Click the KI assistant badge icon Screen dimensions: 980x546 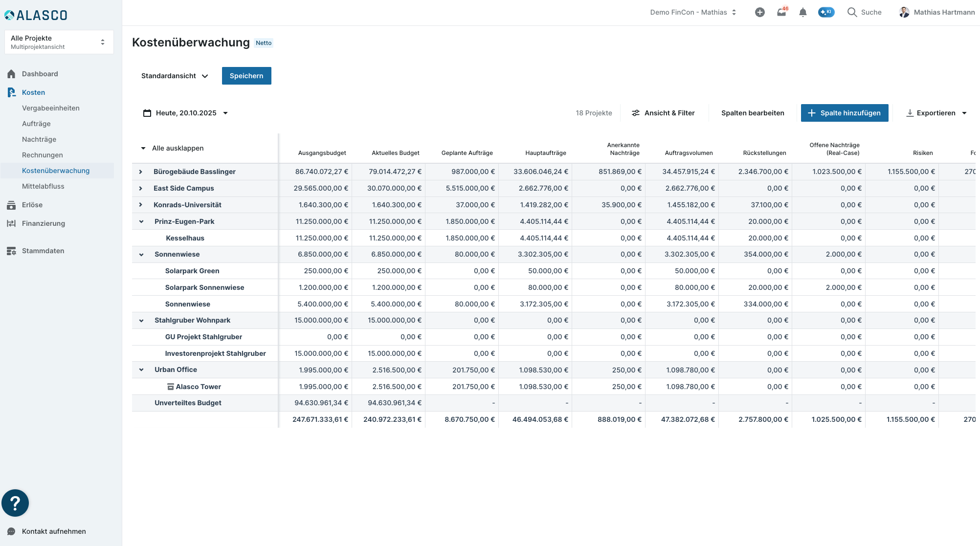[x=826, y=12]
